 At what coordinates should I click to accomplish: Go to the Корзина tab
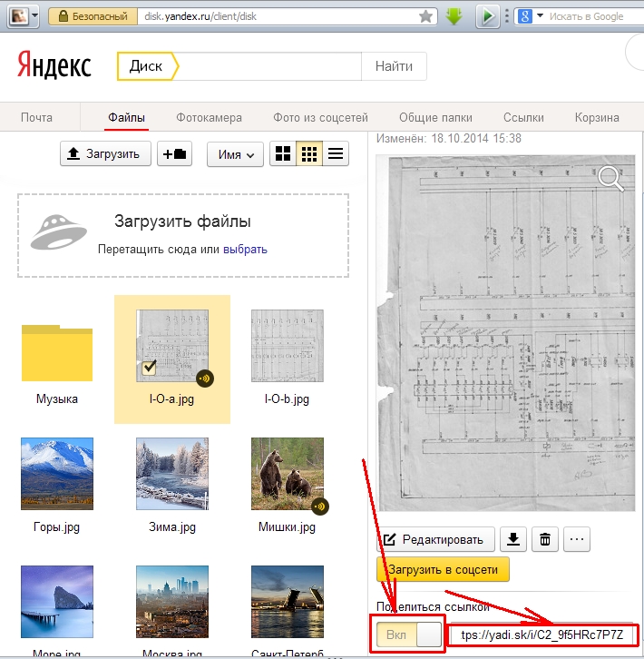pyautogui.click(x=597, y=117)
